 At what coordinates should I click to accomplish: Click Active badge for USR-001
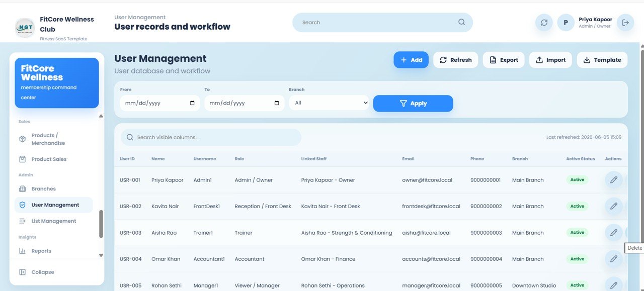point(577,179)
